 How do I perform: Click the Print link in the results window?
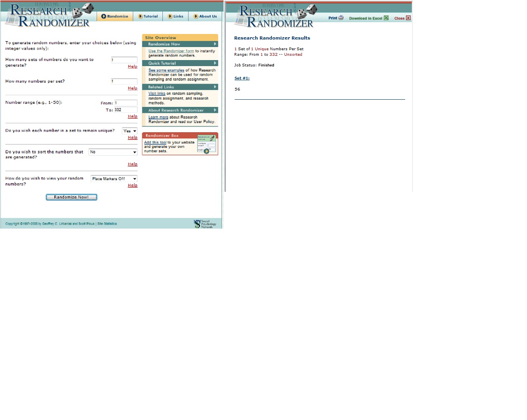point(333,18)
